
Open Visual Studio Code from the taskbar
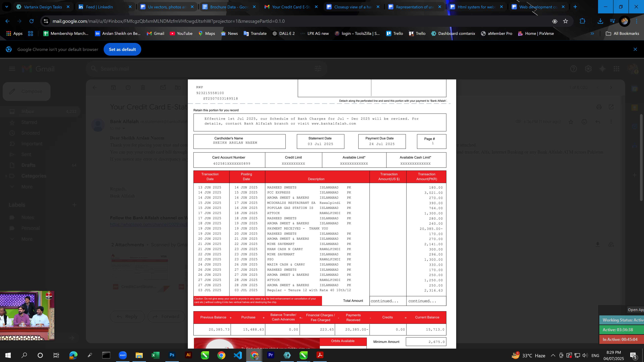(237, 355)
